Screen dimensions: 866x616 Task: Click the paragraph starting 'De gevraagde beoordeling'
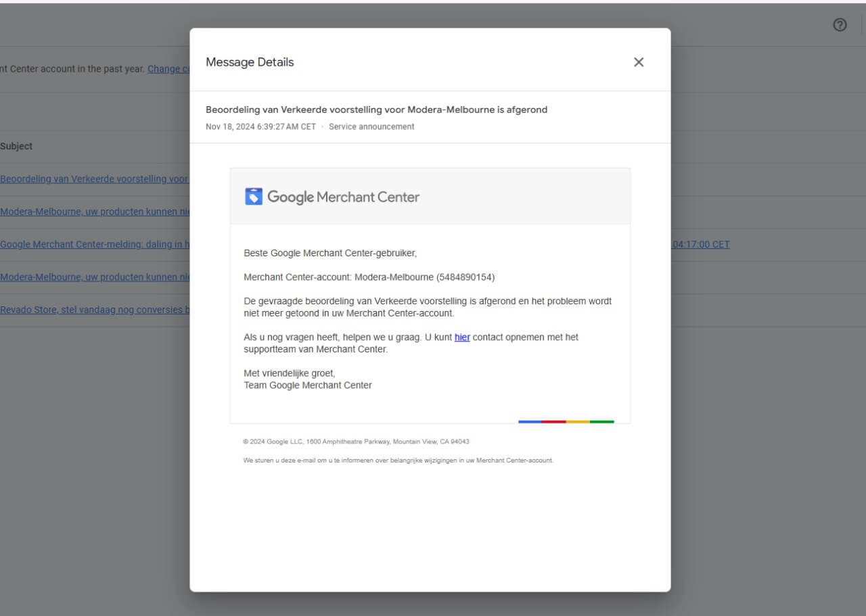(428, 307)
